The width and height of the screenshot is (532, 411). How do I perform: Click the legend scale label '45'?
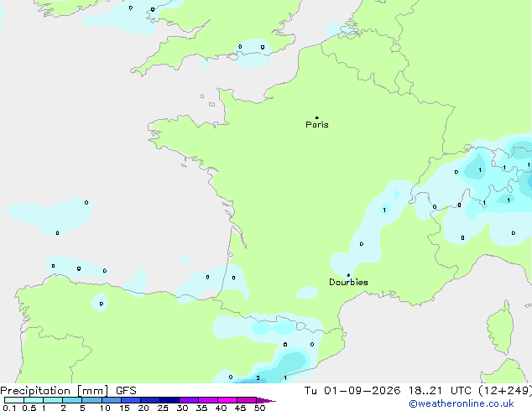click(x=240, y=408)
